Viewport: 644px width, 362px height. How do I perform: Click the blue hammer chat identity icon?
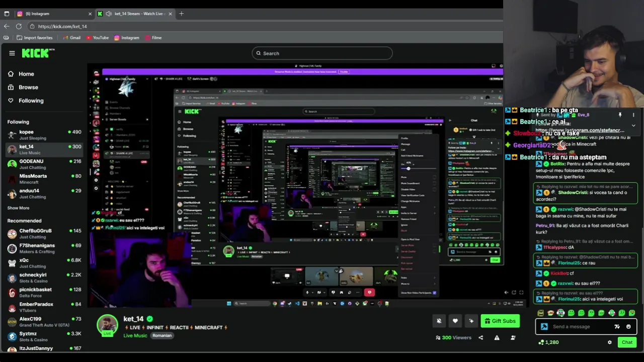pyautogui.click(x=544, y=327)
